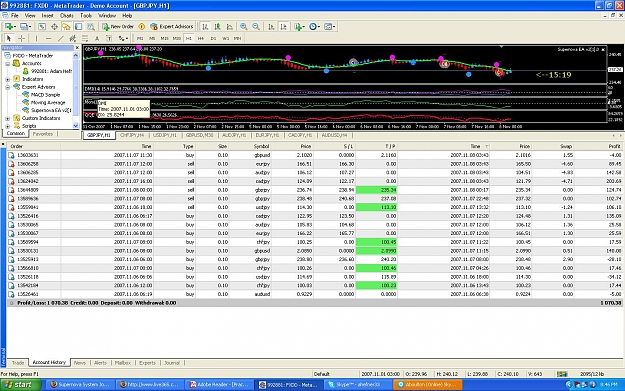Open the arrows objects dropdown
Viewport: 625px width, 391px height.
click(x=123, y=38)
